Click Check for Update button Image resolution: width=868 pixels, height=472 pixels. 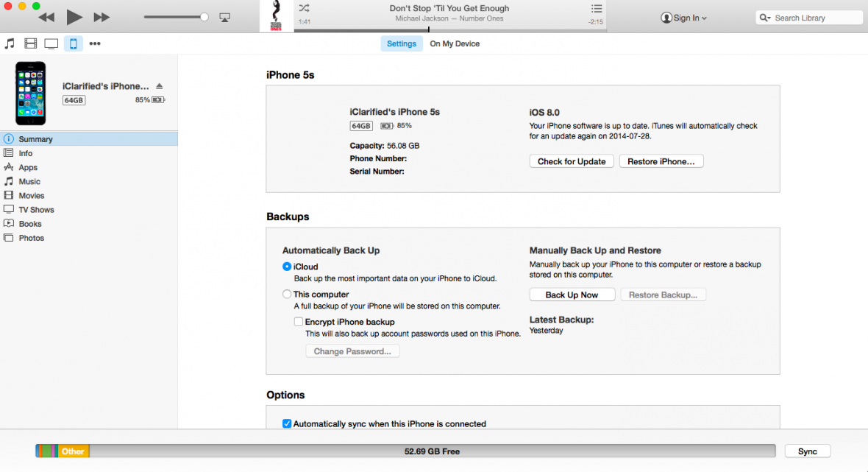[x=572, y=161]
